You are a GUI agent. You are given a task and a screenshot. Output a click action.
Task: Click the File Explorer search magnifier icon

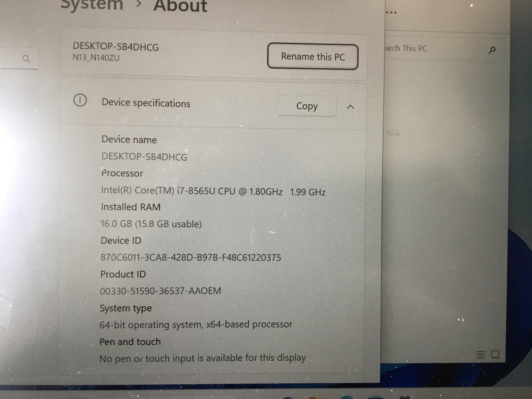click(492, 50)
